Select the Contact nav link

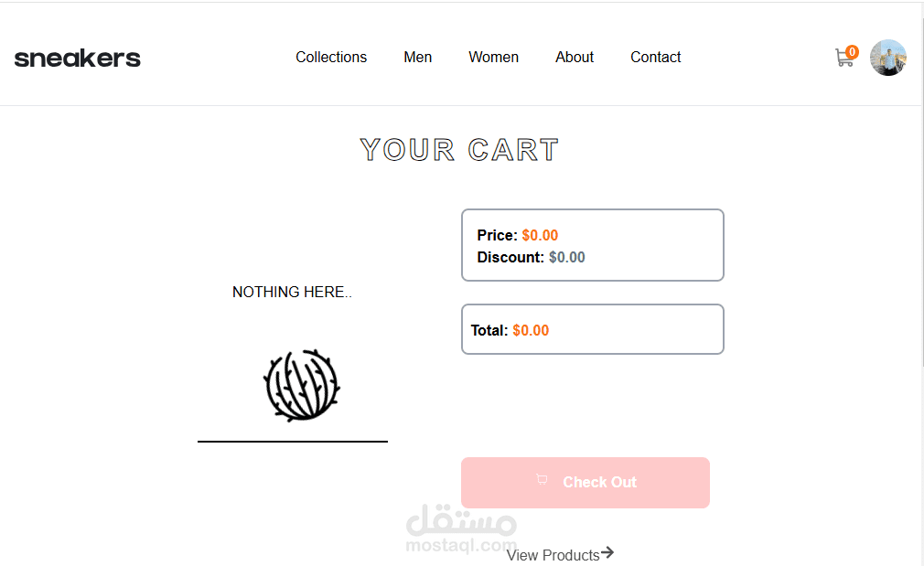(655, 58)
